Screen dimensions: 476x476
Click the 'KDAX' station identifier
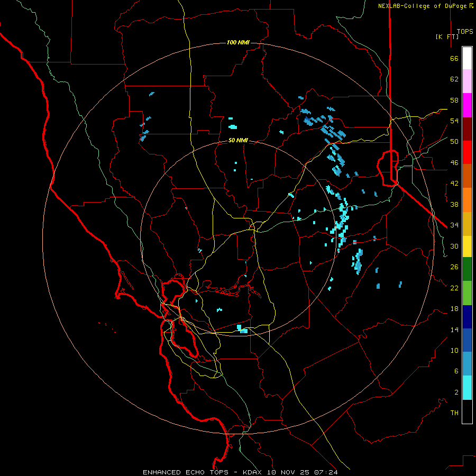tap(253, 472)
